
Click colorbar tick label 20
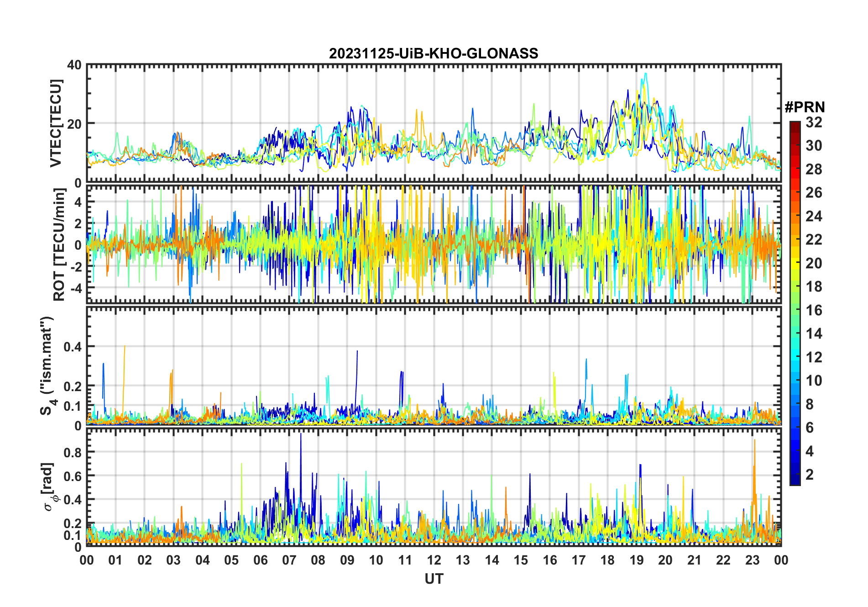pos(814,263)
